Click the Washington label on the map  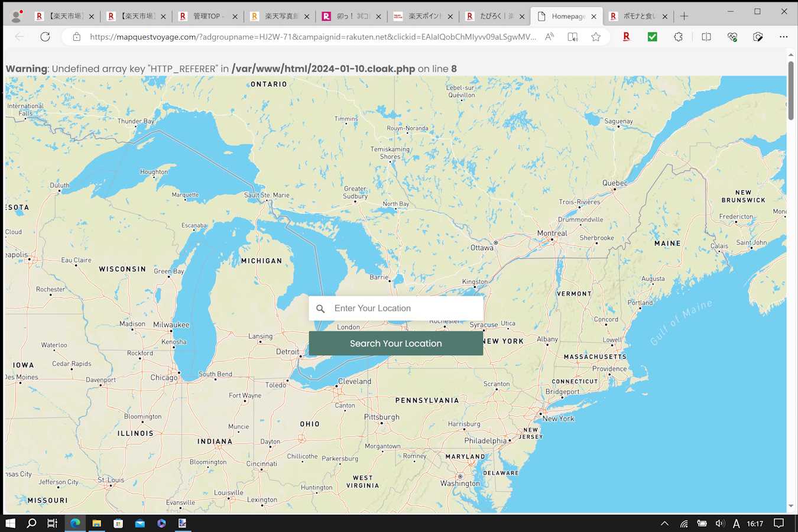pos(460,484)
